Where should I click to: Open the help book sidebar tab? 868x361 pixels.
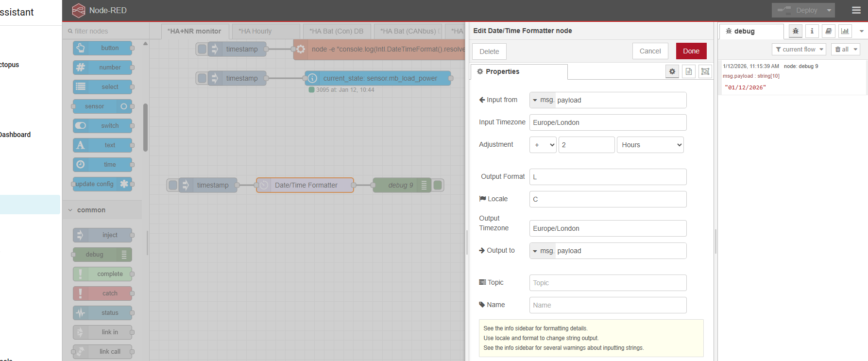click(x=829, y=31)
